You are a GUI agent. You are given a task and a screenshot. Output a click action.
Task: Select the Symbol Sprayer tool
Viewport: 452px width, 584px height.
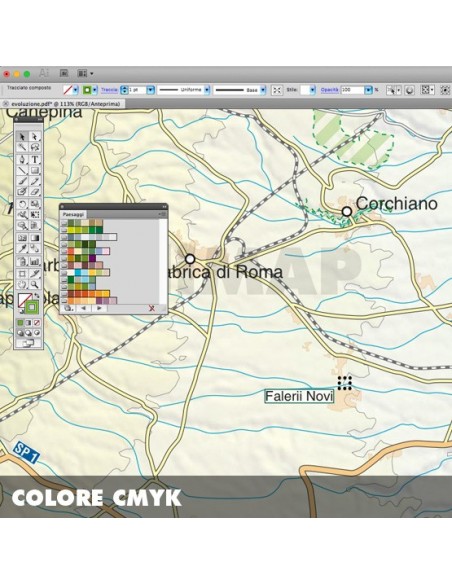pos(22,261)
